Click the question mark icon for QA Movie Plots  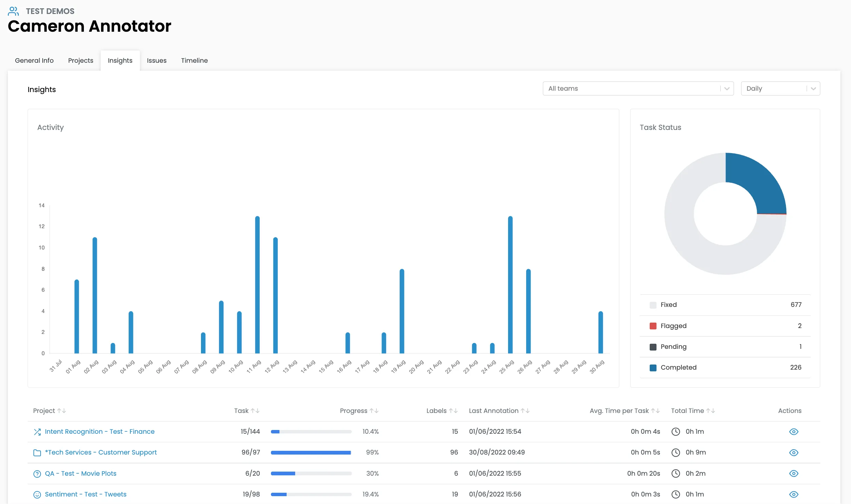pos(37,474)
